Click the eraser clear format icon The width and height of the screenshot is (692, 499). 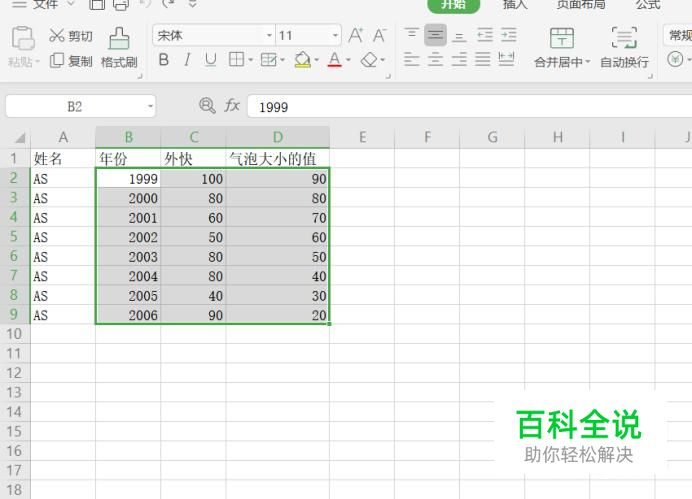click(369, 60)
